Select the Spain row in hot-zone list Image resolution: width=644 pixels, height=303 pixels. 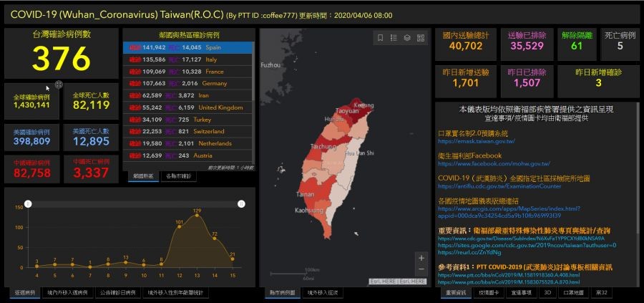click(187, 47)
